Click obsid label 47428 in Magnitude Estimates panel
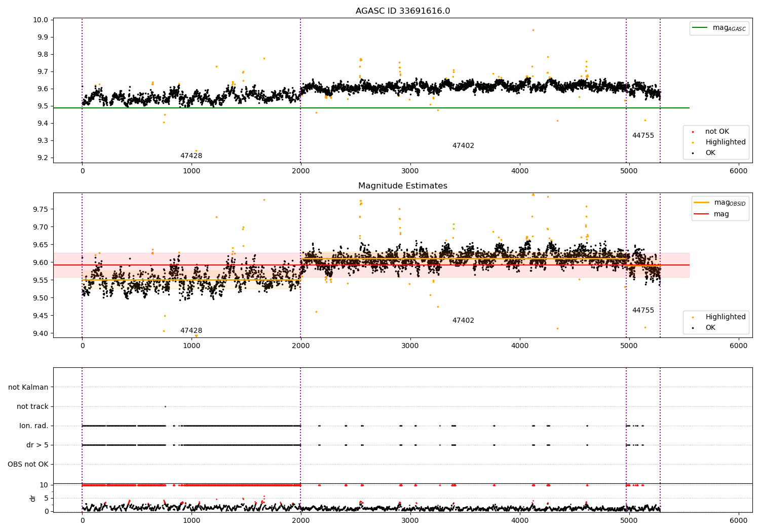760x532 pixels. [x=191, y=331]
